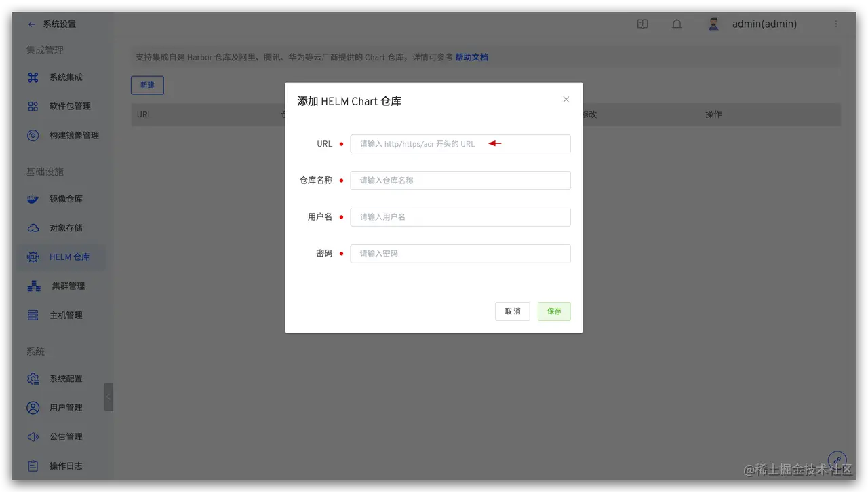The width and height of the screenshot is (868, 492).
Task: Collapse the sidebar with the handle
Action: pyautogui.click(x=108, y=396)
